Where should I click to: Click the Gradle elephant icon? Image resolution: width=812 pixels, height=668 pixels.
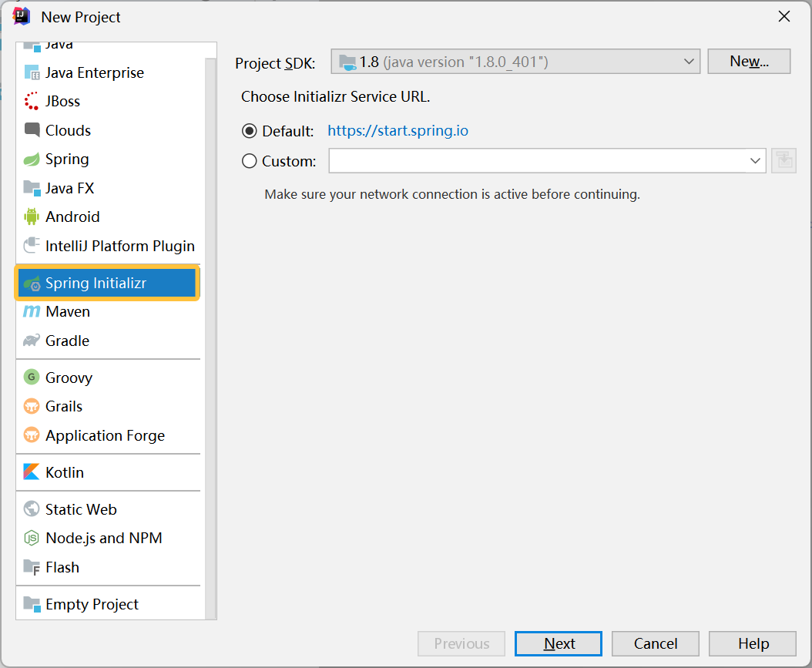[32, 341]
